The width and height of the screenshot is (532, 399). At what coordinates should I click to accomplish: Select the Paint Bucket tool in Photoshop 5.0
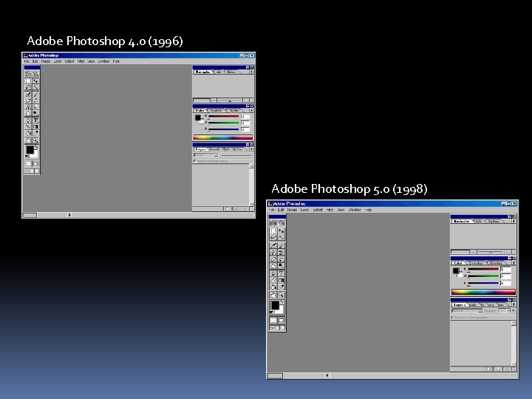pyautogui.click(x=273, y=287)
